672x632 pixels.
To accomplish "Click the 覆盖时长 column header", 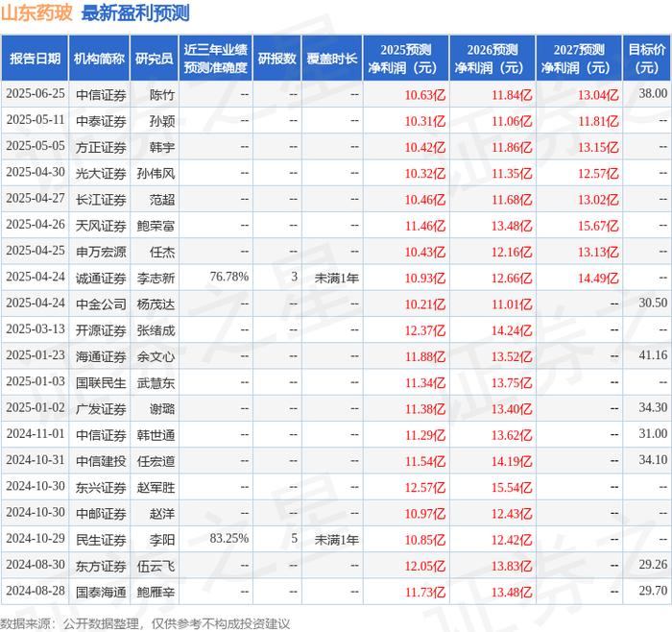I will coord(332,59).
